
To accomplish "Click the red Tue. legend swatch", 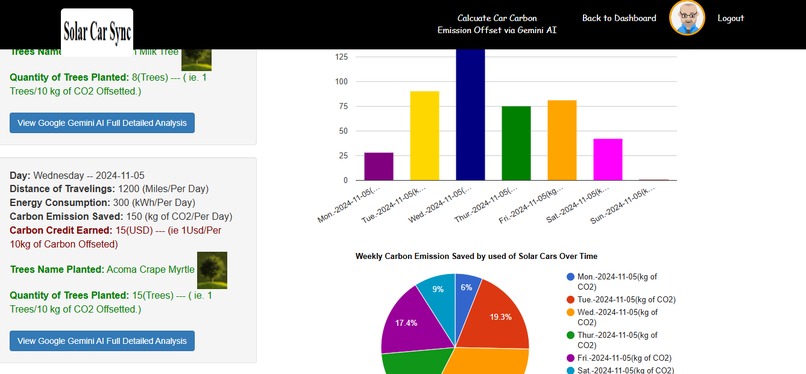I will pyautogui.click(x=571, y=300).
